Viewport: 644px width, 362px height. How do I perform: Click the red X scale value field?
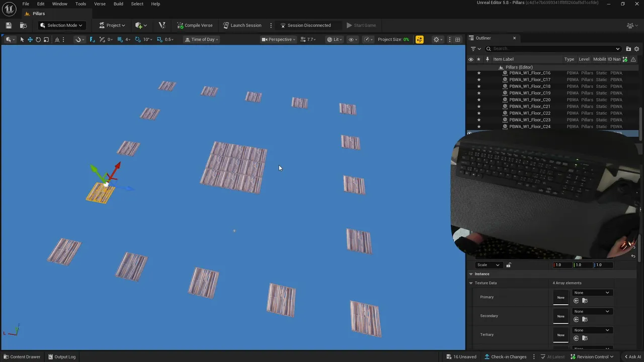(562, 265)
